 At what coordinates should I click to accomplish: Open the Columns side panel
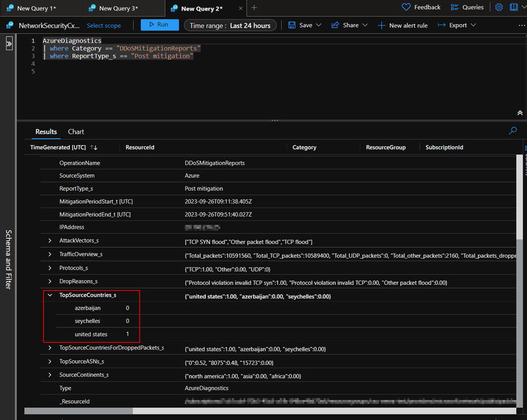point(525,161)
